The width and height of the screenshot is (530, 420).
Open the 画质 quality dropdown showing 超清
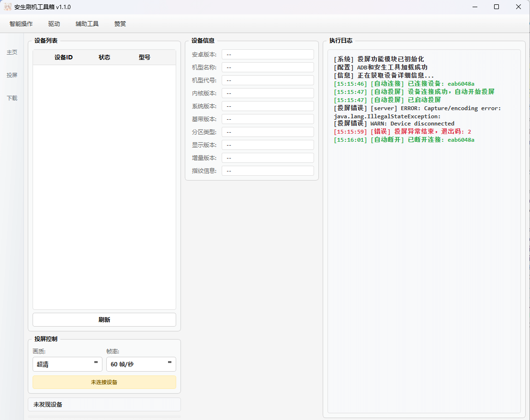coord(67,364)
